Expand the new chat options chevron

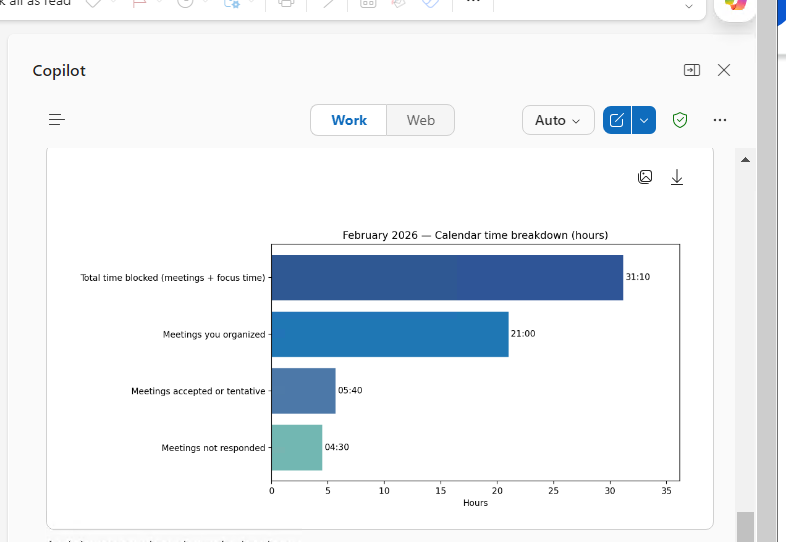pyautogui.click(x=644, y=120)
